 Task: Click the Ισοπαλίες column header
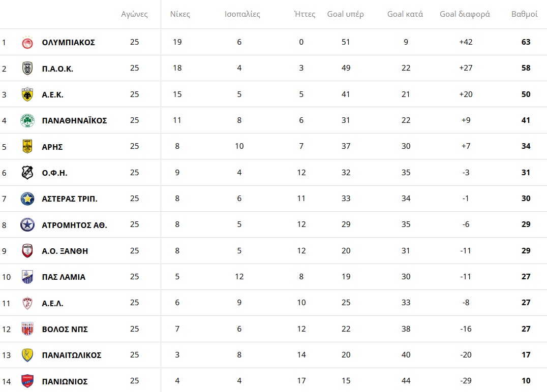pos(242,14)
